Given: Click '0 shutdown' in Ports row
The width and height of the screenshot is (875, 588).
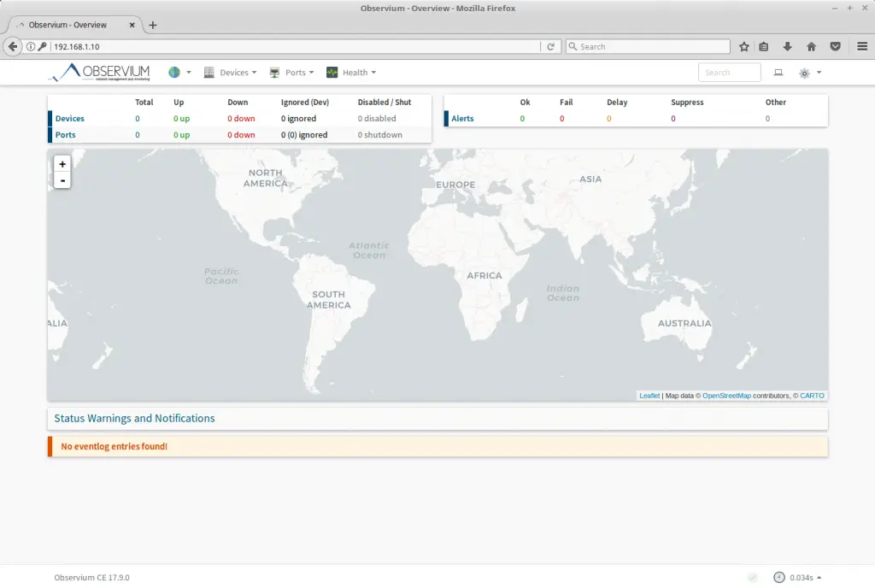Looking at the screenshot, I should 380,134.
